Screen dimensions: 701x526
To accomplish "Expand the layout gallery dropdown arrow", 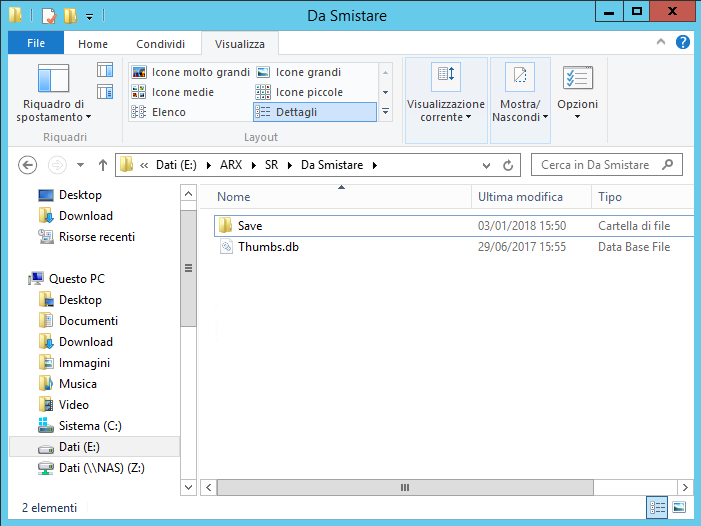I will pos(386,112).
